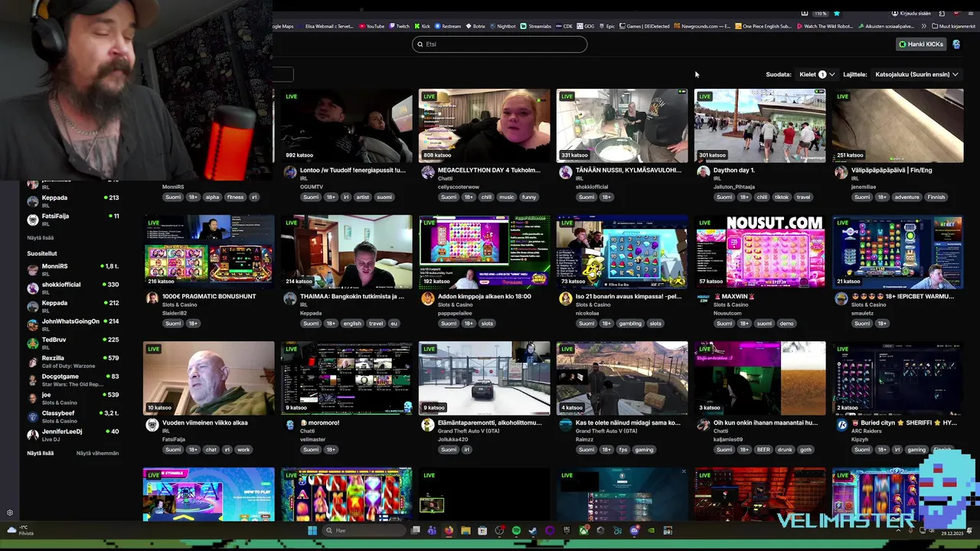Click the tiktok tag on Jalluton_Pihtaaja card

pyautogui.click(x=781, y=197)
